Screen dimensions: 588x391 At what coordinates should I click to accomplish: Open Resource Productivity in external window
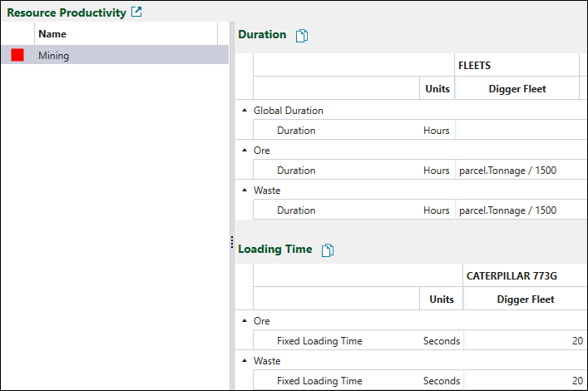137,12
